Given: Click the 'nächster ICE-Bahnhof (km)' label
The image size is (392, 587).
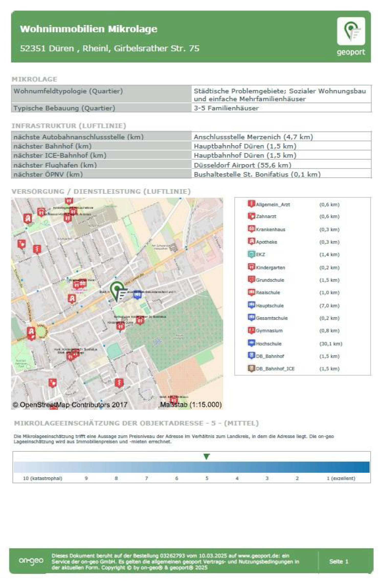Looking at the screenshot, I should 60,155.
